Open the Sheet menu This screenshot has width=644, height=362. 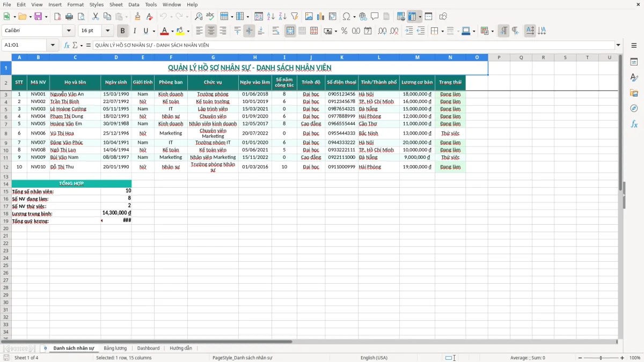click(116, 4)
